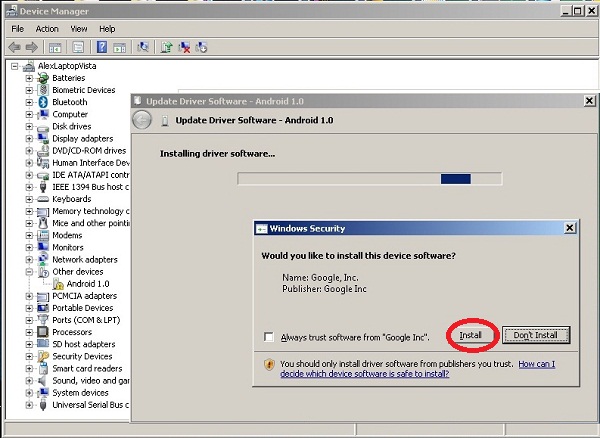This screenshot has width=600, height=438.
Task: Click the Forward arrow toolbar icon
Action: pos(32,47)
